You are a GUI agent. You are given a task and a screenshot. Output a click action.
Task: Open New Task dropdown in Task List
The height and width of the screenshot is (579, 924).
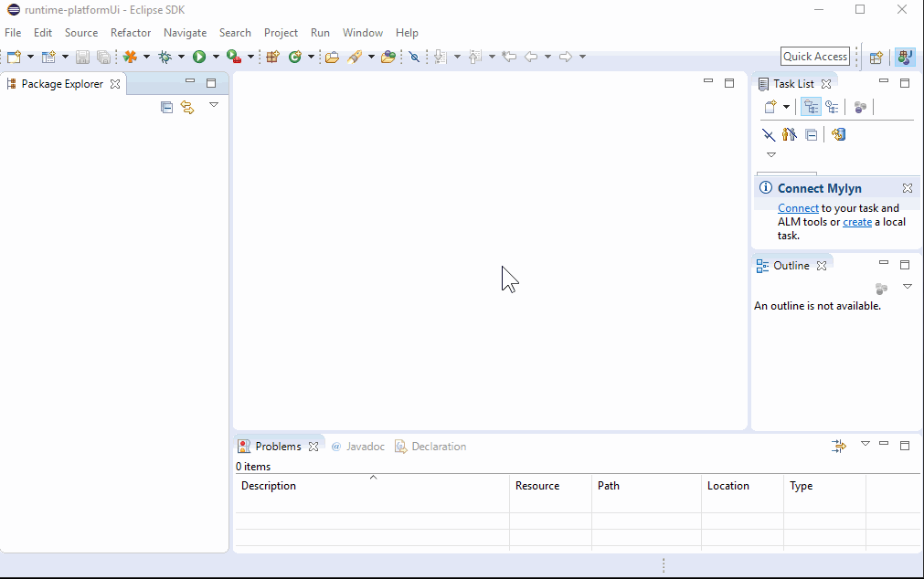(786, 107)
